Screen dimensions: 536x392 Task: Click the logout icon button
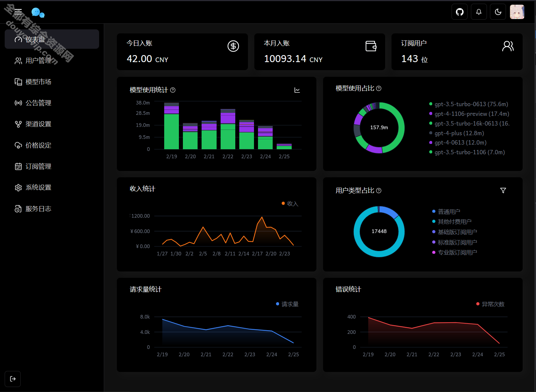(13, 379)
